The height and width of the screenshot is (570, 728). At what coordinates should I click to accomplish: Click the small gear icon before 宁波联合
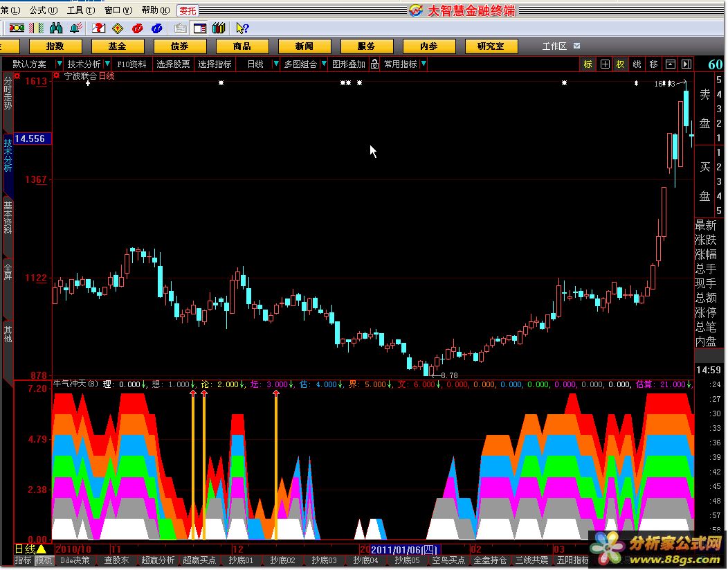coord(57,75)
